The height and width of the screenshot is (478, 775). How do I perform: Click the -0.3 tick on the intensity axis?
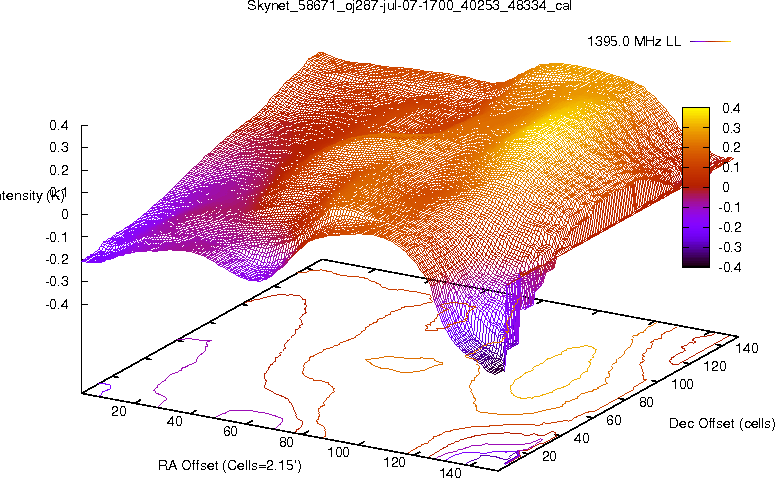(57, 281)
